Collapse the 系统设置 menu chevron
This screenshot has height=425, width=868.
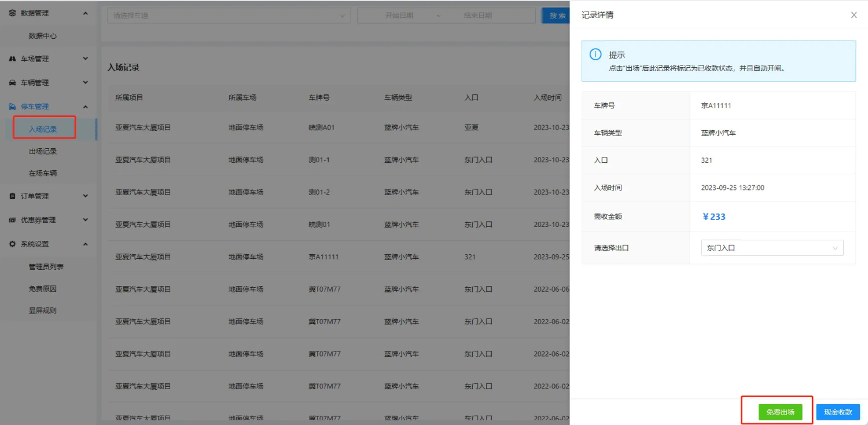pos(86,244)
